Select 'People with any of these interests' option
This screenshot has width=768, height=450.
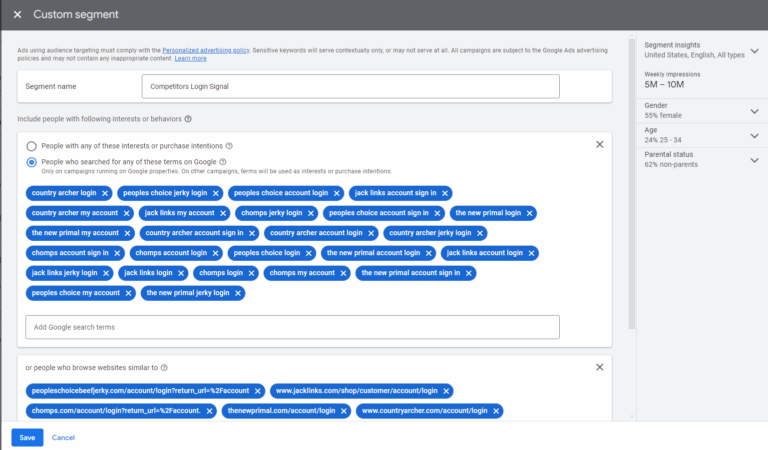32,146
